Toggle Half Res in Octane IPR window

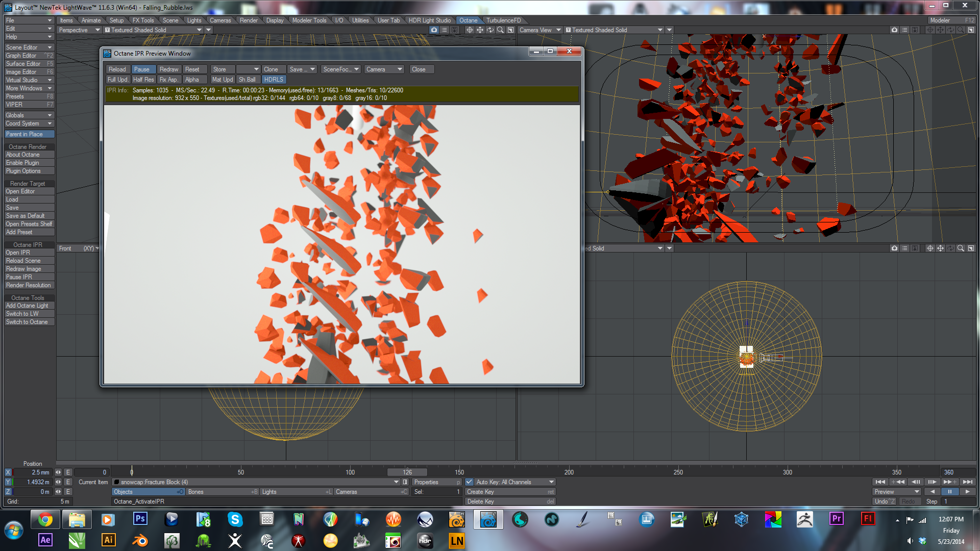click(143, 80)
